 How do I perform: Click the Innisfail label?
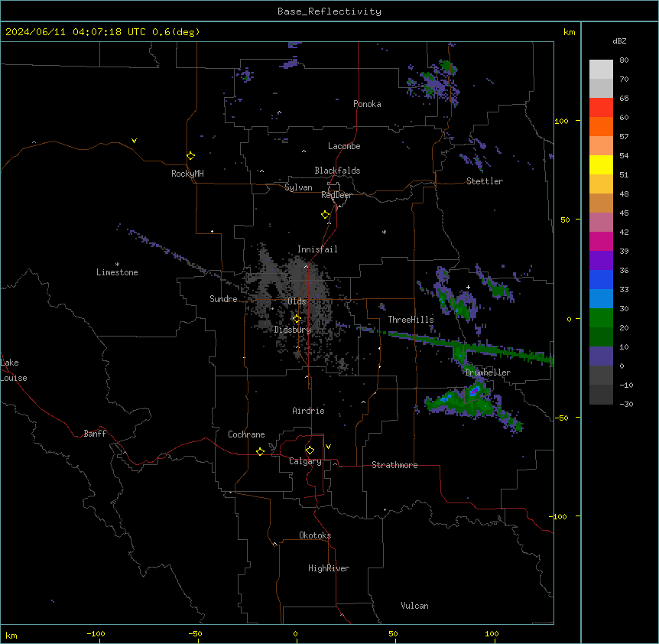[x=317, y=249]
